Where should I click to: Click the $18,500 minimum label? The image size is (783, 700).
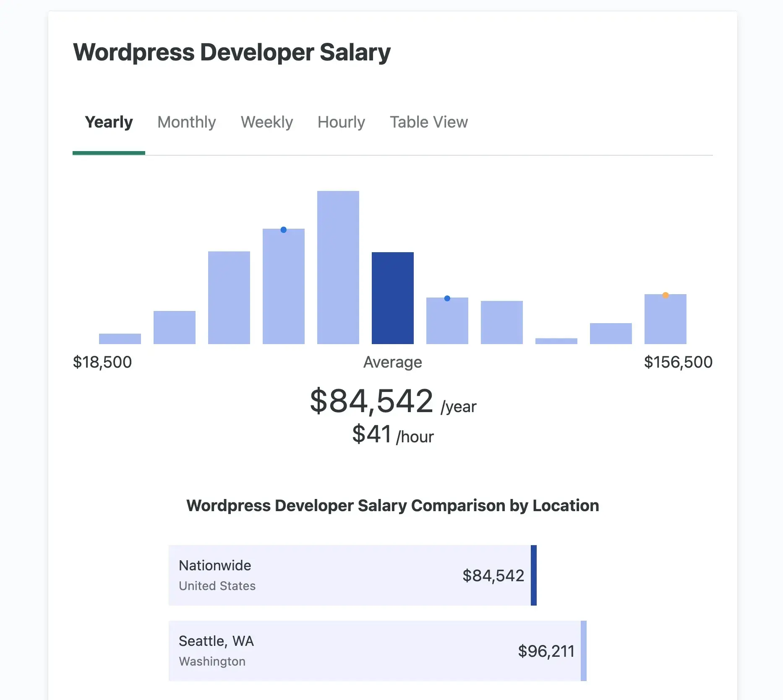tap(102, 362)
